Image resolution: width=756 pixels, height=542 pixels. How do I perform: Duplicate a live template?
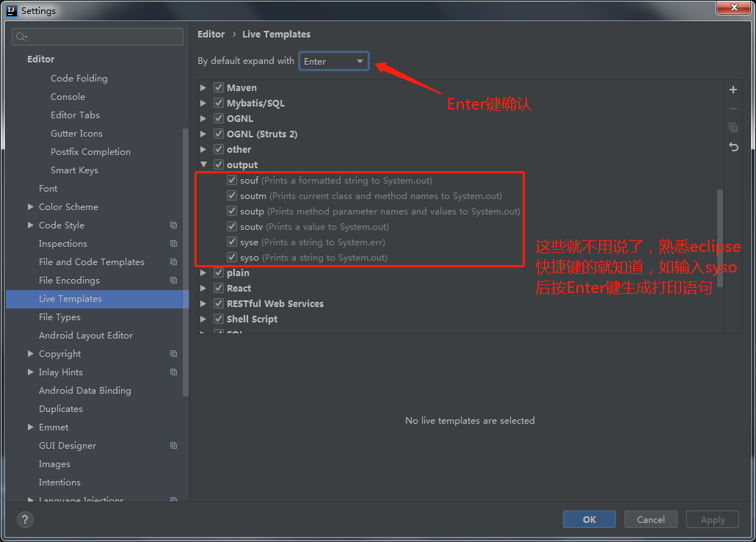point(733,127)
